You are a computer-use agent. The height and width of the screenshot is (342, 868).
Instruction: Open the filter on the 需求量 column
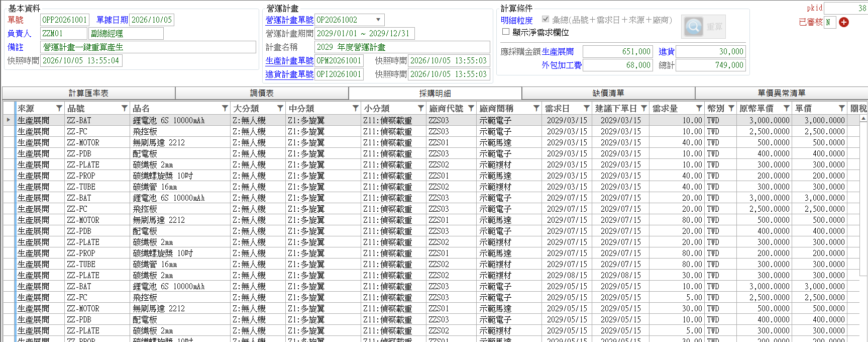click(699, 108)
